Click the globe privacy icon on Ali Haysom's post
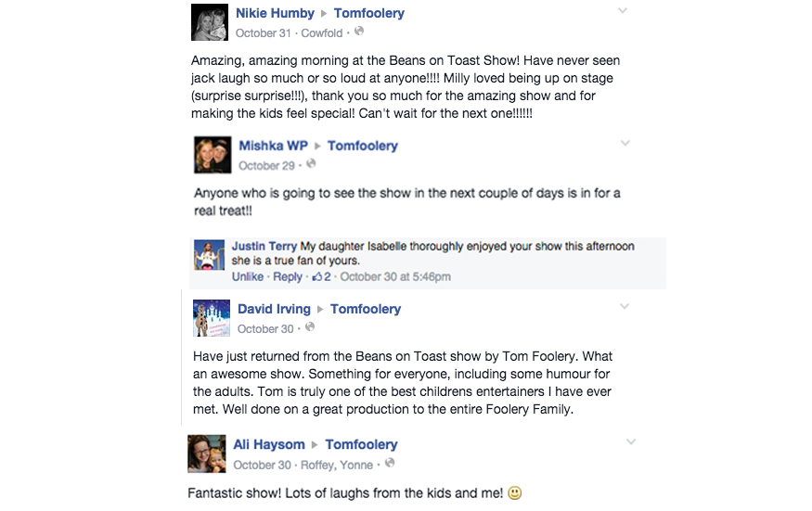 390,463
